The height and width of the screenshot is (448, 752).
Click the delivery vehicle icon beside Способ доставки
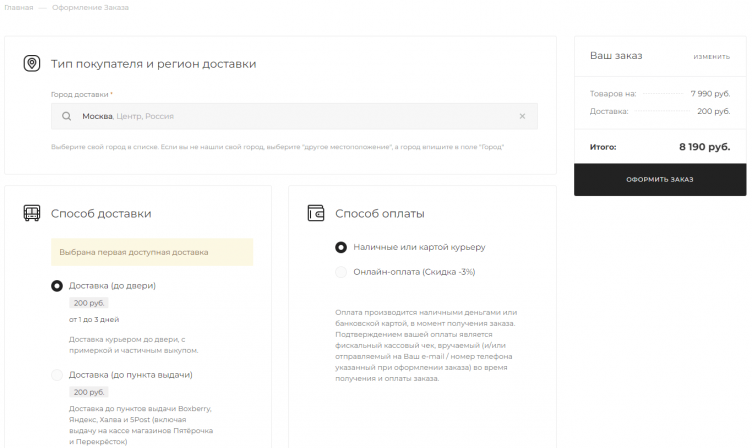coord(32,213)
